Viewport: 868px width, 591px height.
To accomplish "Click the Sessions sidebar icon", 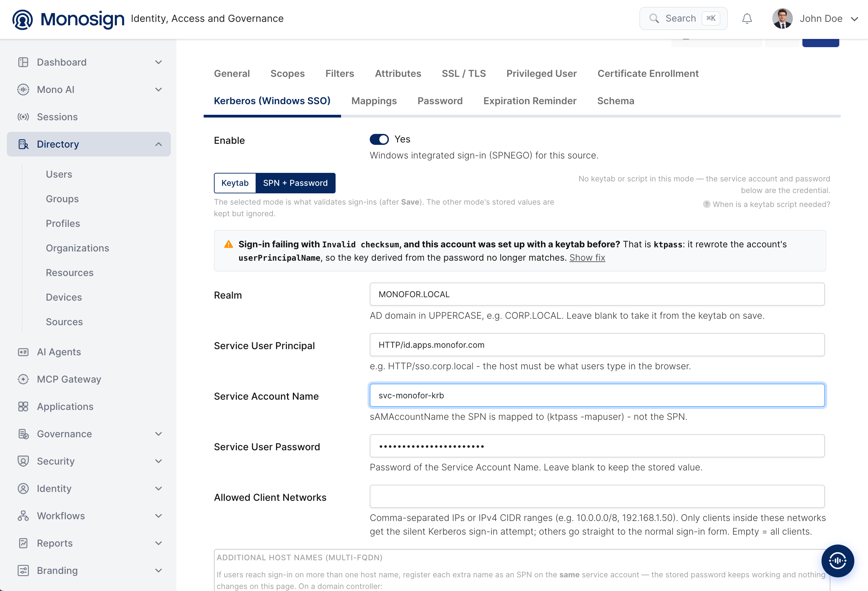I will tap(23, 117).
